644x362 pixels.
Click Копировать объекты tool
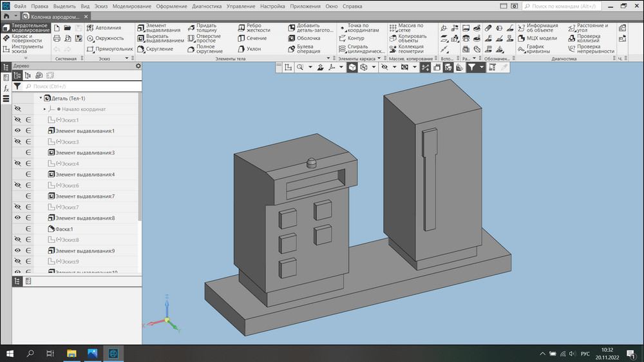[408, 38]
